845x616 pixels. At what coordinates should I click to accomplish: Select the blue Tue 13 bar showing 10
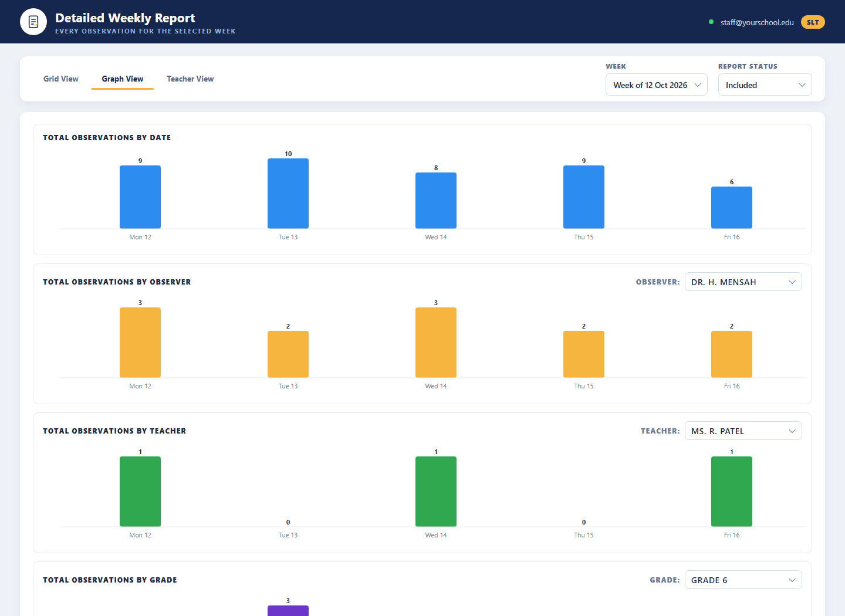click(288, 194)
